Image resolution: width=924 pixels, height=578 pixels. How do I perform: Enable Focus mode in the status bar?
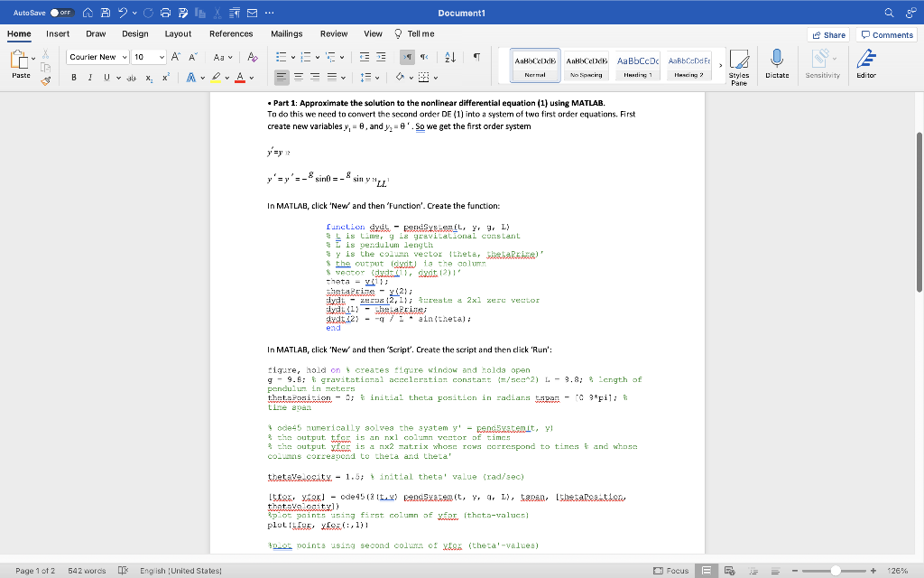(x=672, y=570)
